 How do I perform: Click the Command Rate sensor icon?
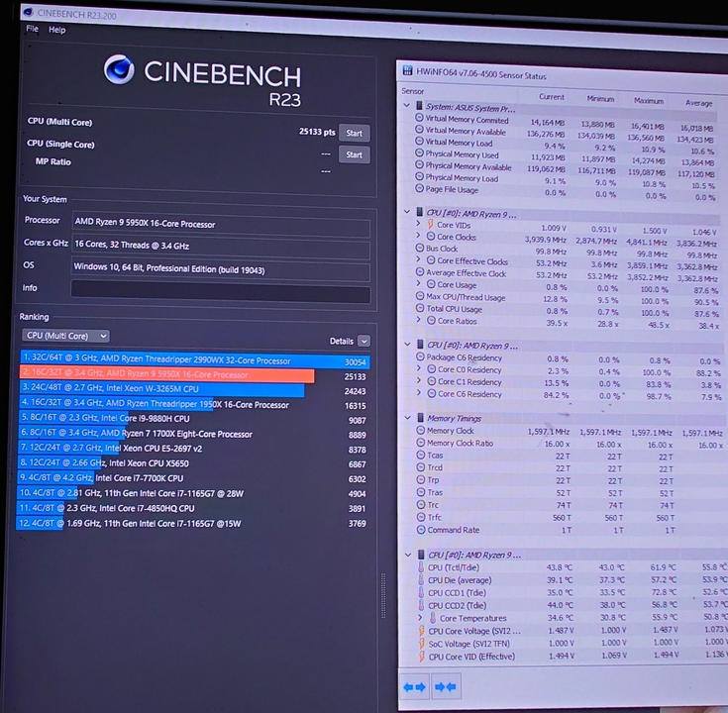pyautogui.click(x=421, y=529)
